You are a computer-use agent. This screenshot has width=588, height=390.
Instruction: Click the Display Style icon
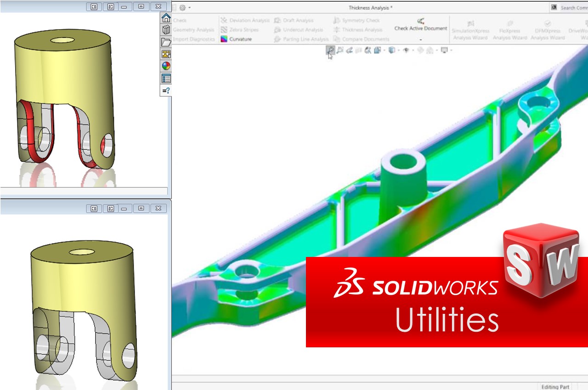[x=391, y=50]
